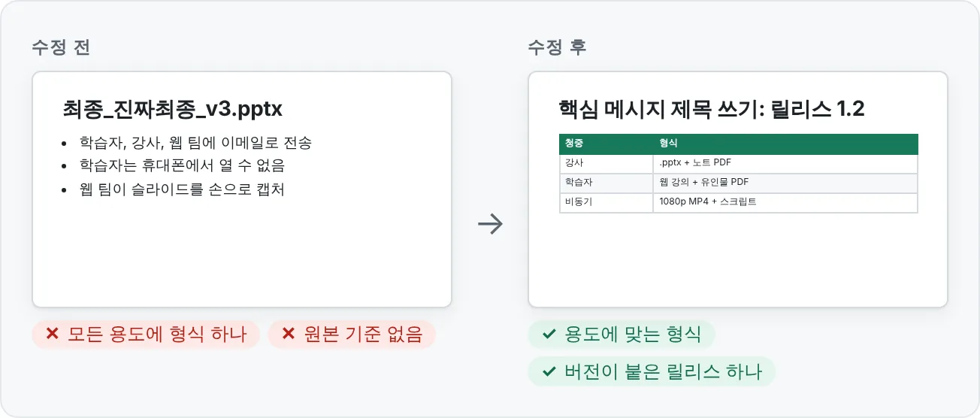Click the checkmark icon beside '용도에 맞는 형식'
This screenshot has width=980, height=418.
(x=549, y=335)
